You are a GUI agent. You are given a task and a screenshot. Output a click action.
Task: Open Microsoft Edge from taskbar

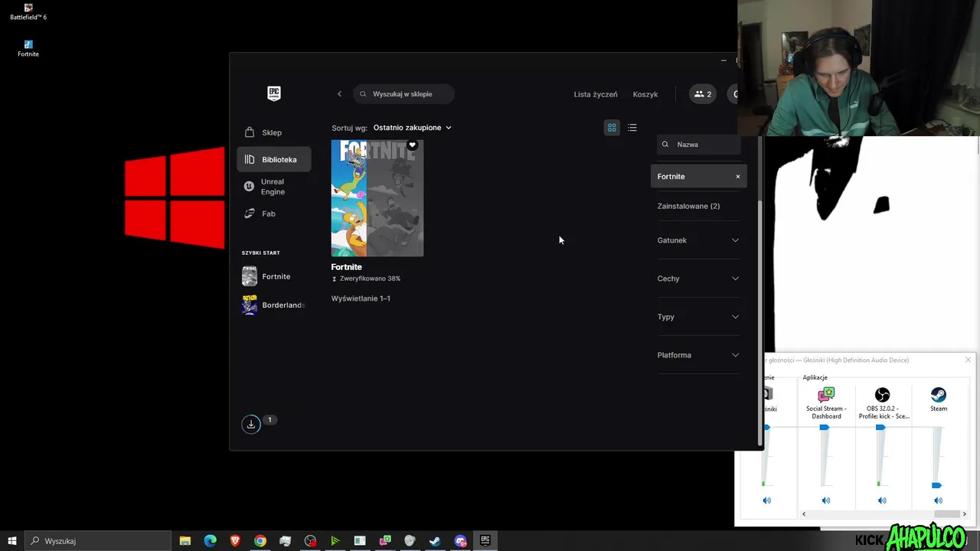pos(211,541)
